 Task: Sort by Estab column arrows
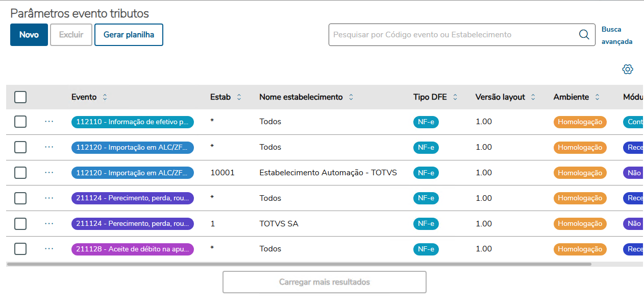point(239,97)
